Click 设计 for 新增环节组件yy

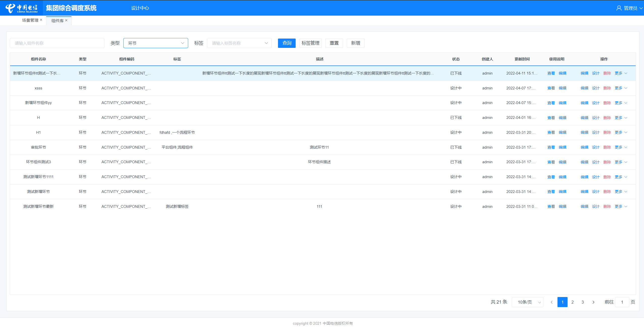596,103
